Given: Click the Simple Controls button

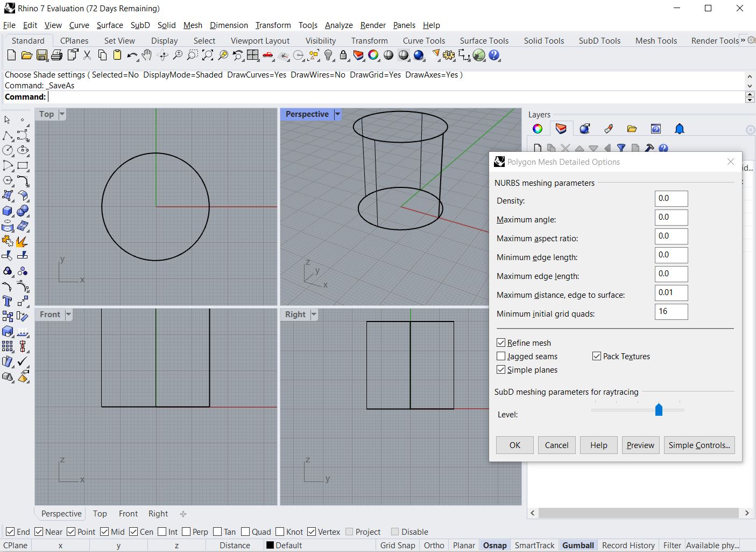Looking at the screenshot, I should [x=699, y=445].
